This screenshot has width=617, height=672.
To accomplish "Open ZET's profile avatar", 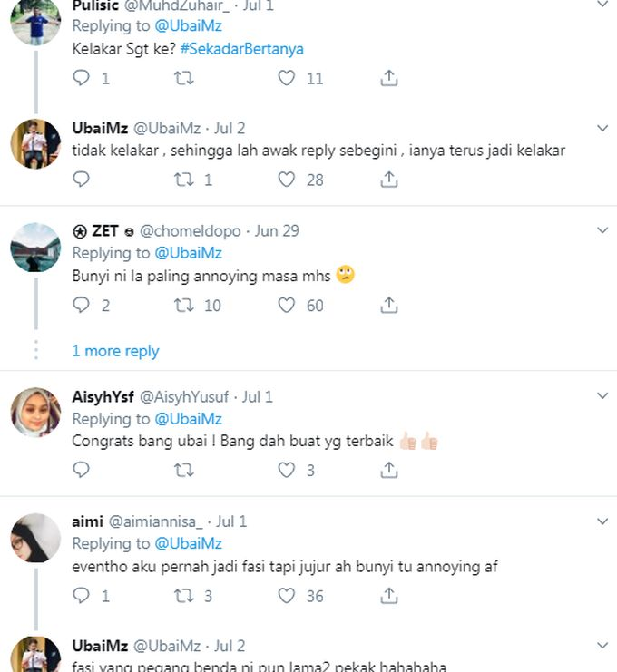I will click(x=35, y=247).
